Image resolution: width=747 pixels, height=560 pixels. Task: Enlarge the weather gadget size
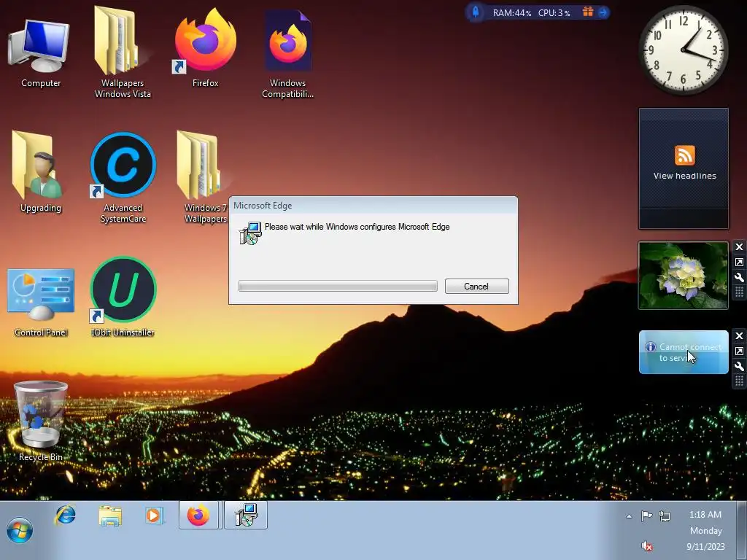tap(739, 351)
